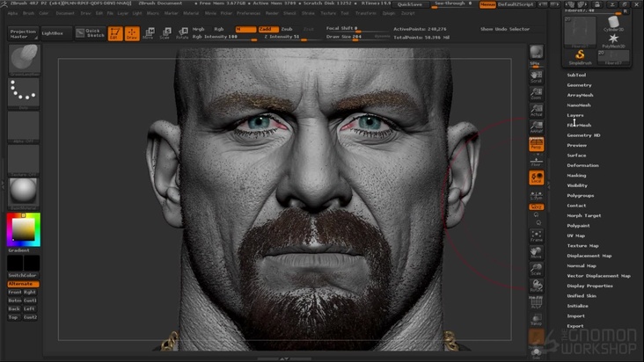Click the Actual size icon
Viewport: 644px width, 362px height.
coord(536,111)
